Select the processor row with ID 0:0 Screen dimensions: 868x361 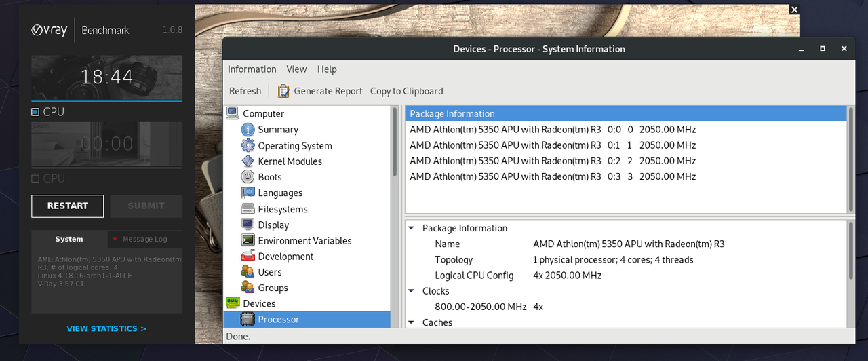tap(626, 129)
